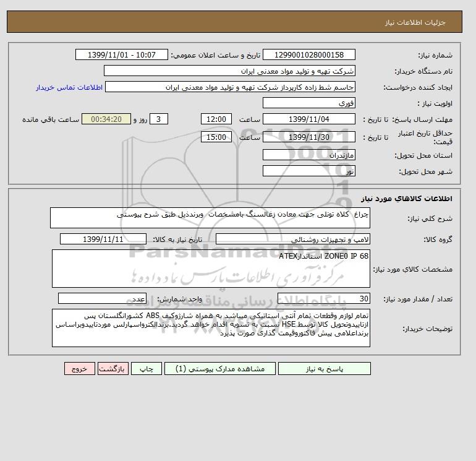Click the جزئیات اطلاعات نیاز header title

[415, 22]
